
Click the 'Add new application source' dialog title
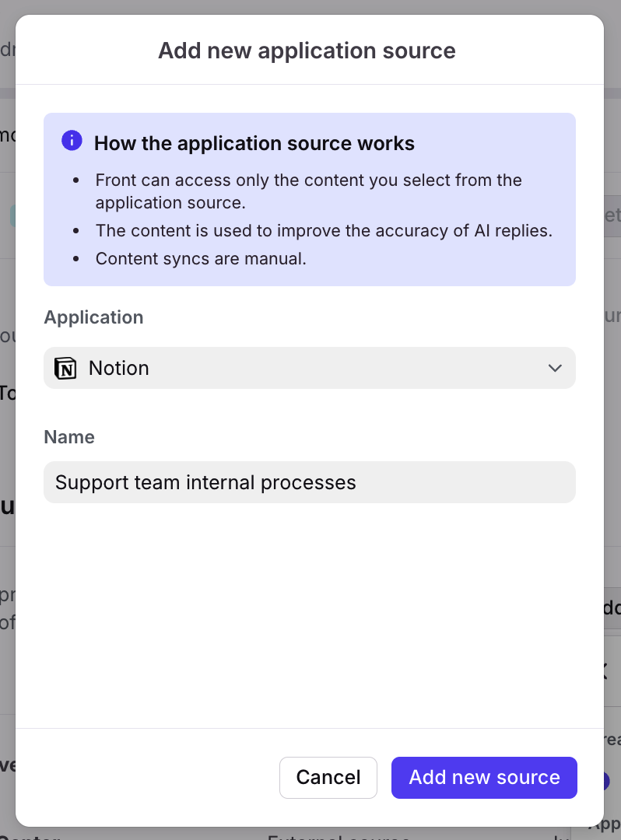pos(307,51)
